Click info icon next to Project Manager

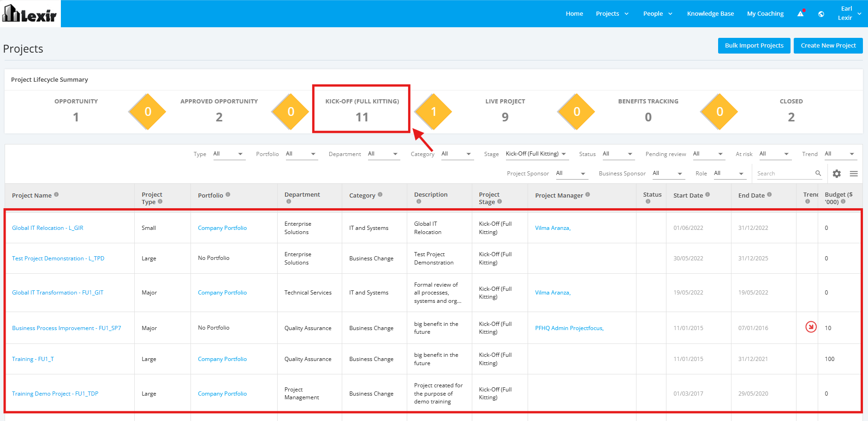point(588,194)
